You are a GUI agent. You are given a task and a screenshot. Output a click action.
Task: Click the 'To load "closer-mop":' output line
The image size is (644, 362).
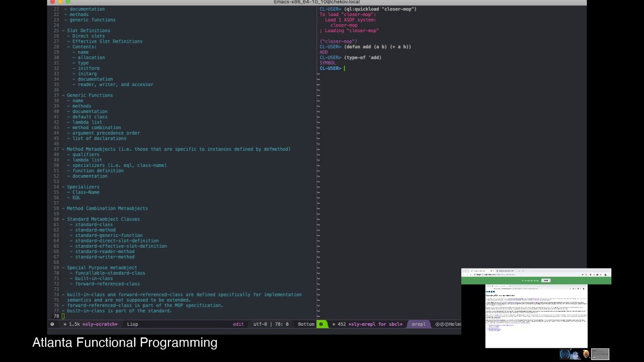348,15
